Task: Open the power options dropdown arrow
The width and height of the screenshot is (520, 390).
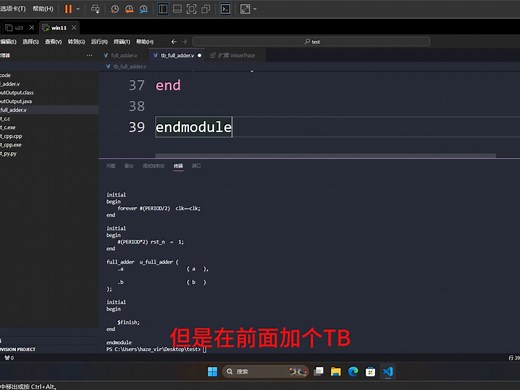Action: (78, 9)
